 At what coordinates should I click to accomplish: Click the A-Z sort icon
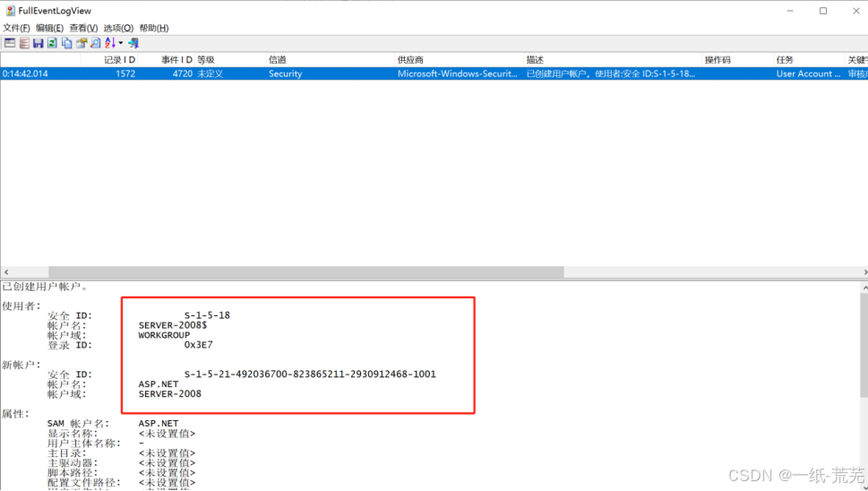coord(110,43)
